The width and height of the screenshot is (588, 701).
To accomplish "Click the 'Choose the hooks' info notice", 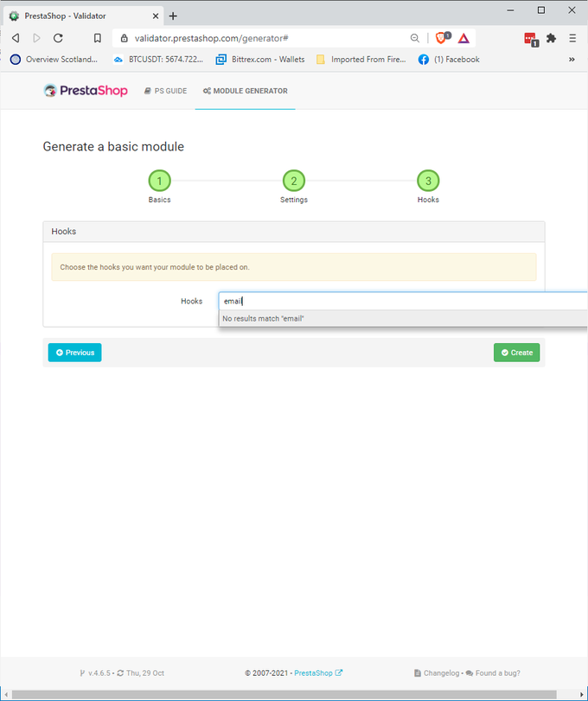I will click(294, 267).
